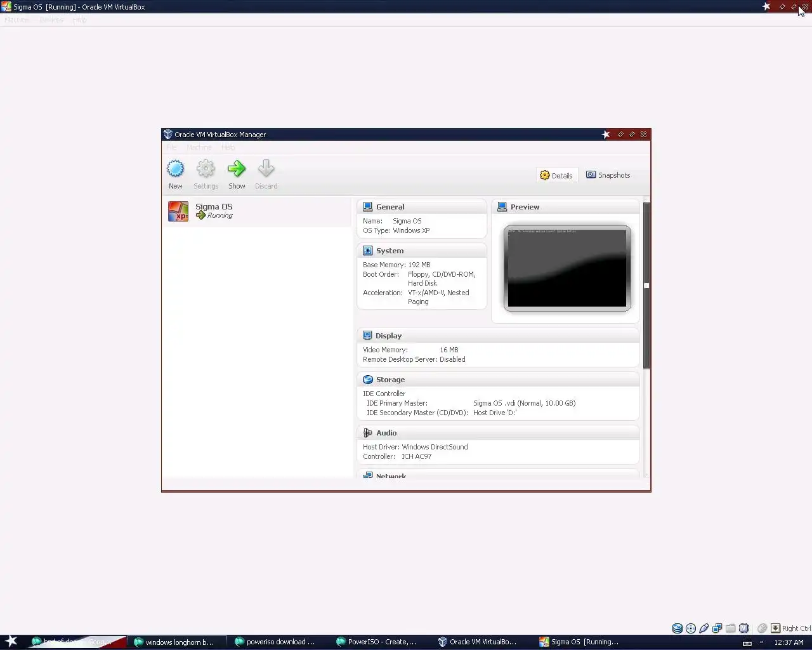Click the green Show arrow icon

pyautogui.click(x=237, y=169)
